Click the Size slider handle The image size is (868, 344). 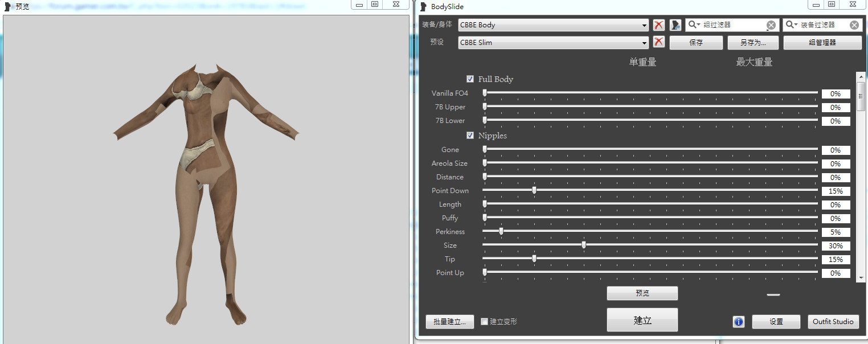pyautogui.click(x=584, y=245)
